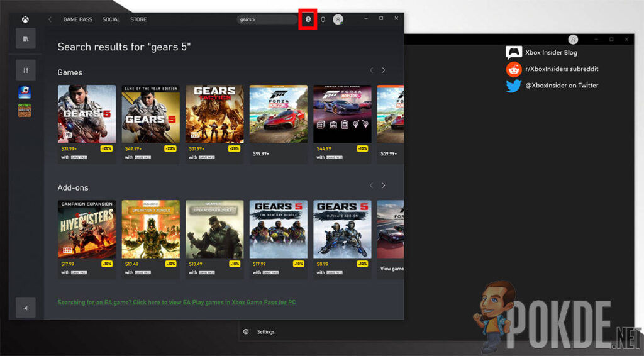
Task: Click the Twitter bird icon
Action: 513,86
